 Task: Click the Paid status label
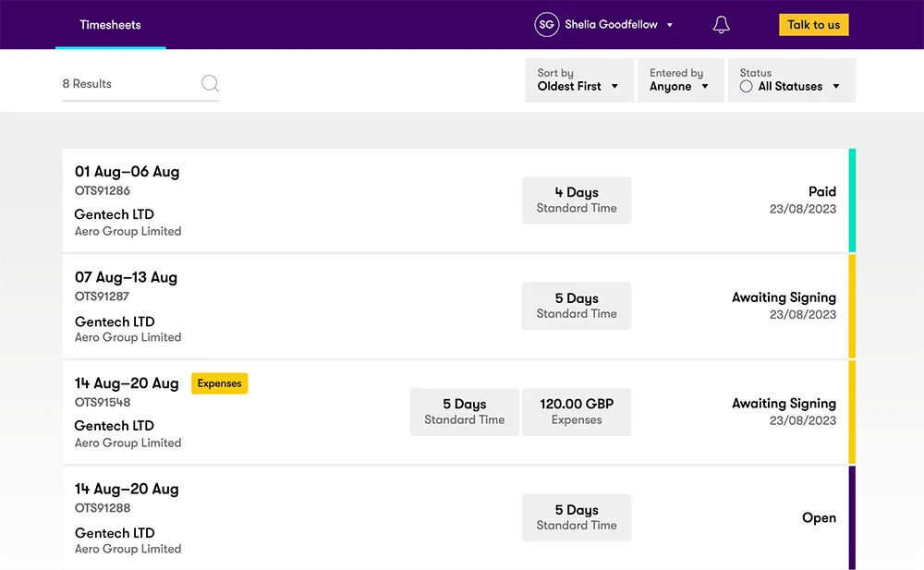point(823,191)
